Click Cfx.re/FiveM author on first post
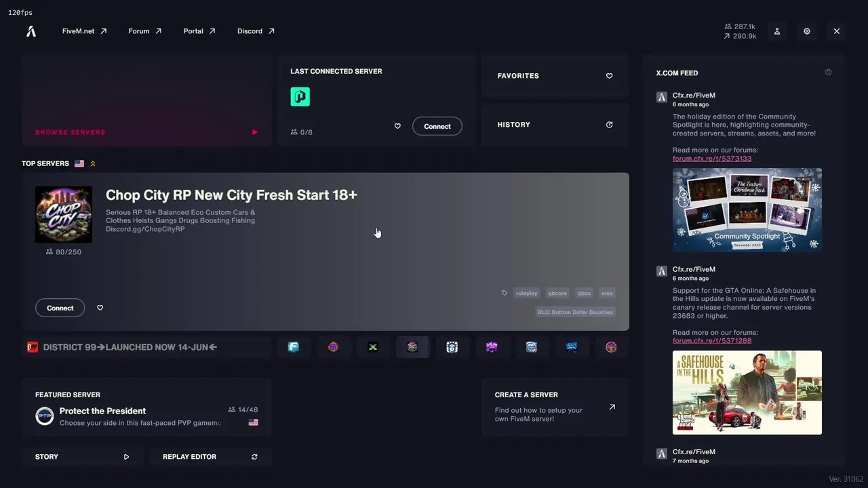The image size is (868, 488). click(694, 96)
